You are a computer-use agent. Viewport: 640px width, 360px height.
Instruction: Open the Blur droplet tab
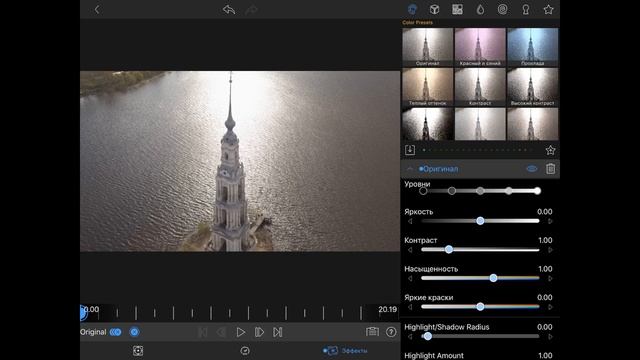pos(480,9)
